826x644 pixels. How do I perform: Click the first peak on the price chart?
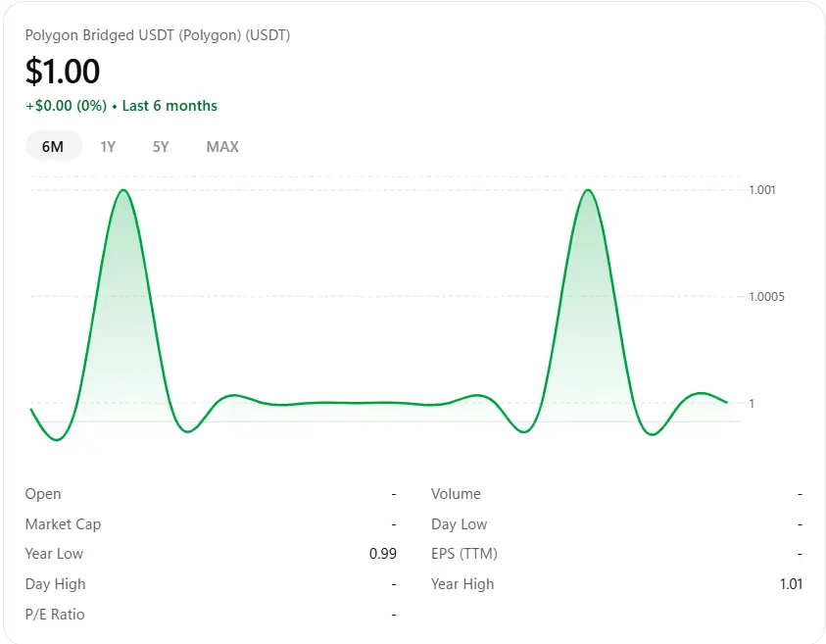[123, 190]
